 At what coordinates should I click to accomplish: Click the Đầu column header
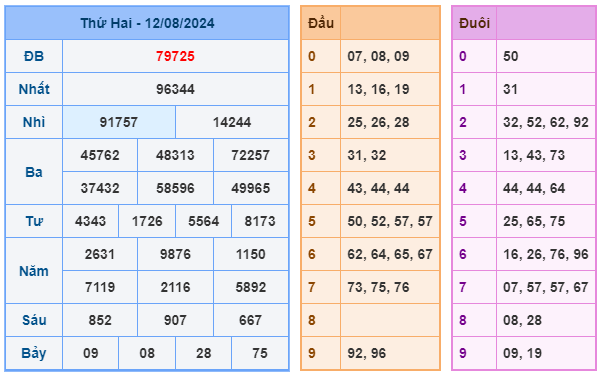pos(321,23)
